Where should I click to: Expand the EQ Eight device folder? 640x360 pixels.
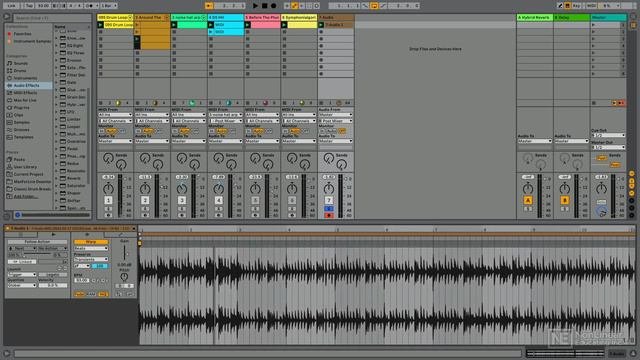[57, 45]
